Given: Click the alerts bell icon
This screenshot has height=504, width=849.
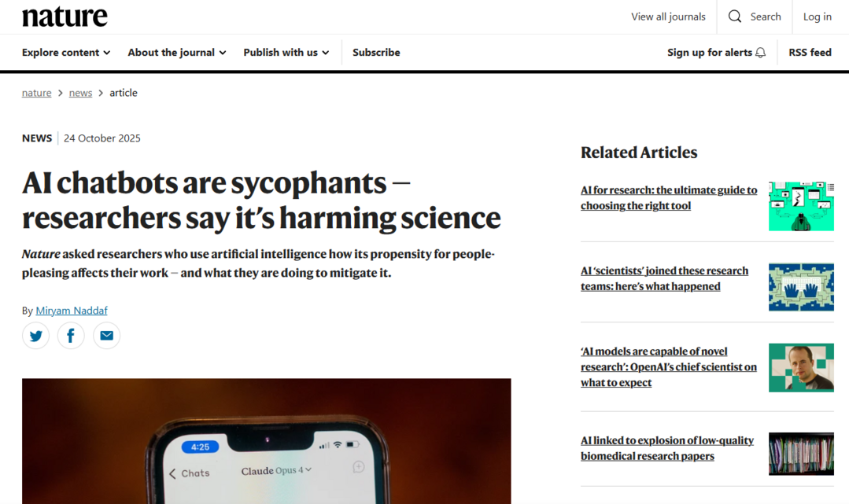Looking at the screenshot, I should point(760,53).
